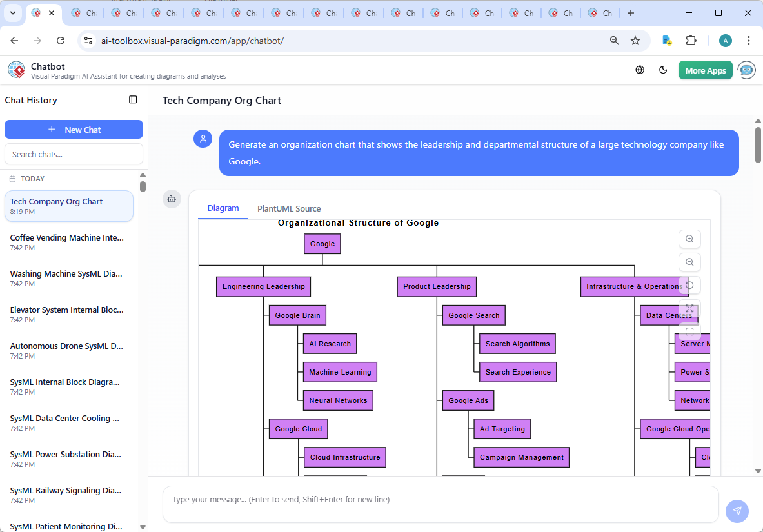
Task: Click the message input box
Action: click(441, 505)
